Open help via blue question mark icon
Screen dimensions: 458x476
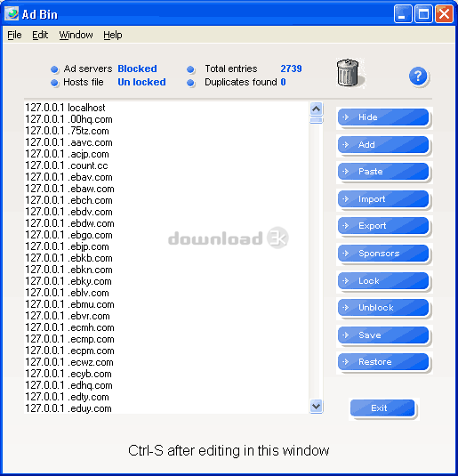click(x=418, y=76)
